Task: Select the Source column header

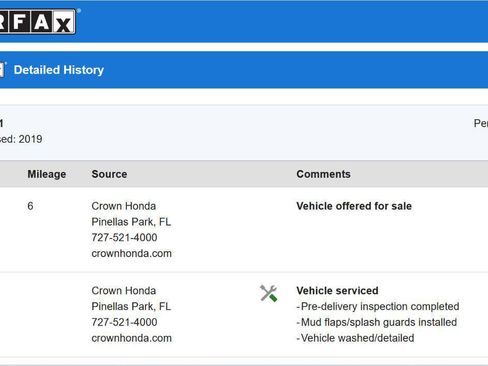Action: 109,174
